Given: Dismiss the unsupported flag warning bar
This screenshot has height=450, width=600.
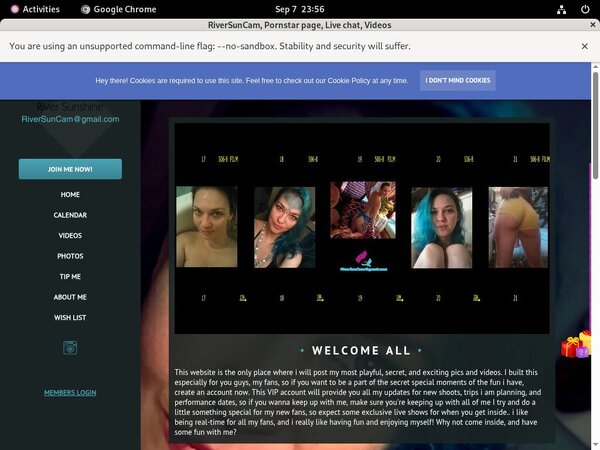Looking at the screenshot, I should point(584,46).
